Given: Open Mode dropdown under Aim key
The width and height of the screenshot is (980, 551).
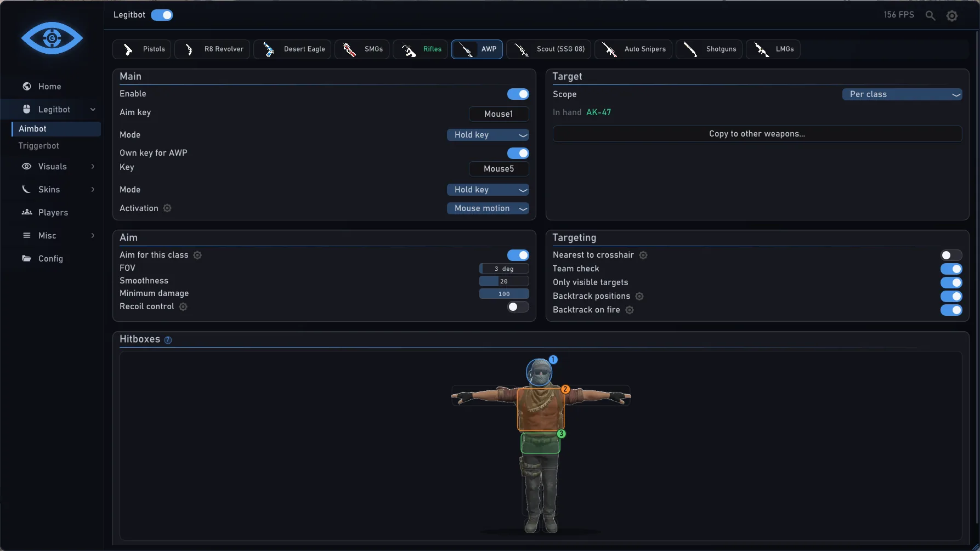Looking at the screenshot, I should point(488,135).
